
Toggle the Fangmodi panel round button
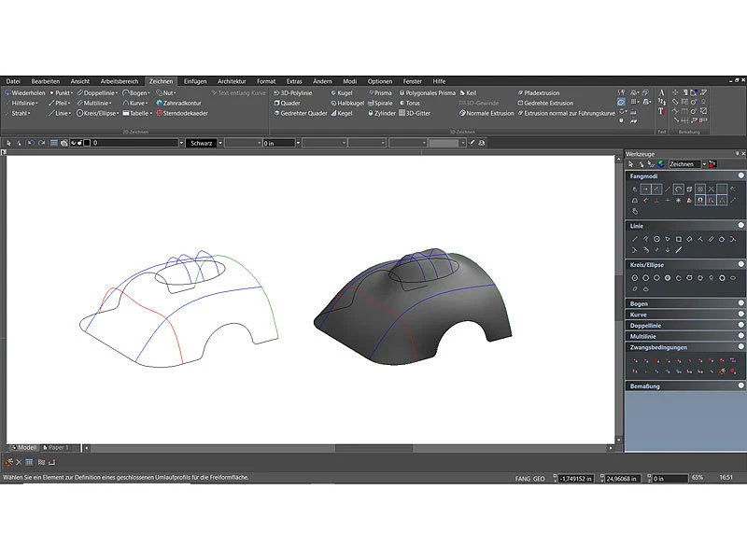tap(740, 175)
